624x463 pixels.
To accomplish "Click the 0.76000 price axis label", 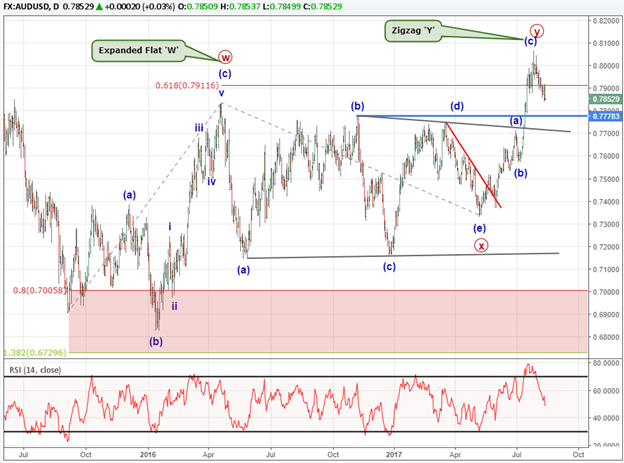I will 606,156.
